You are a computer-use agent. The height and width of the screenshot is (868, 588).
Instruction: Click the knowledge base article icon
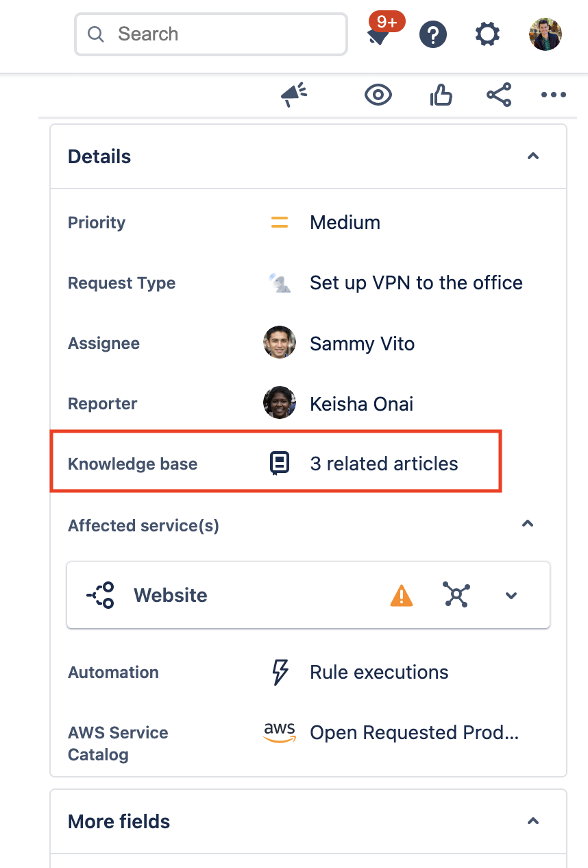tap(279, 463)
